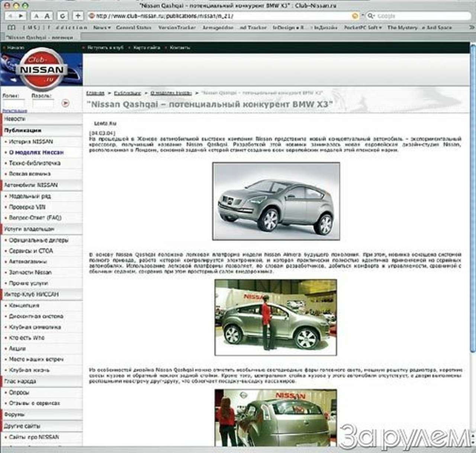Click the browser Forward arrow button
Image resolution: width=476 pixels, height=453 pixels.
tap(21, 16)
